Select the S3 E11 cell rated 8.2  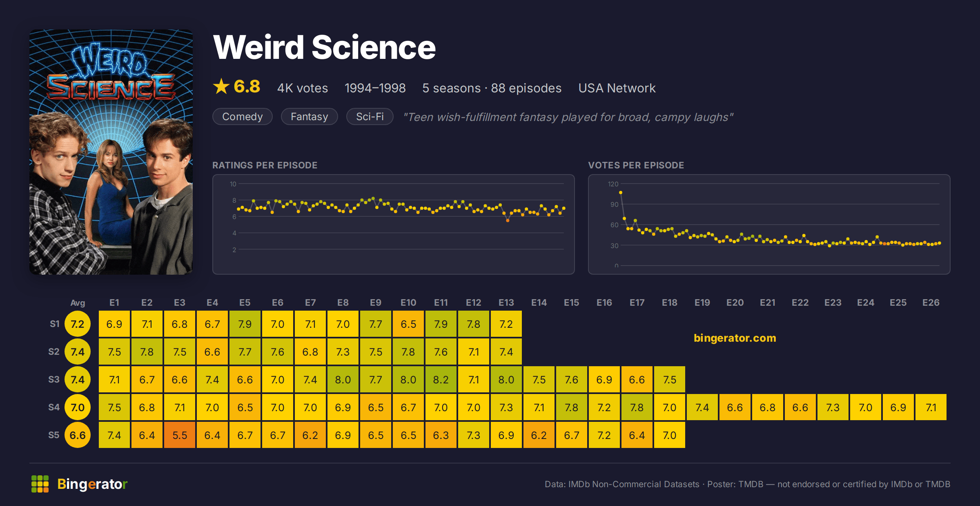[x=441, y=380]
